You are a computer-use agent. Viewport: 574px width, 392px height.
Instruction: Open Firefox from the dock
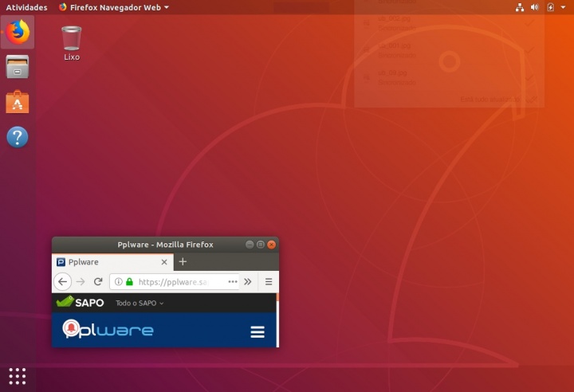coord(18,32)
